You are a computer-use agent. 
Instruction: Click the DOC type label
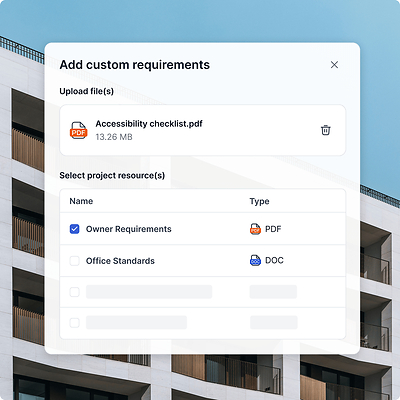274,260
